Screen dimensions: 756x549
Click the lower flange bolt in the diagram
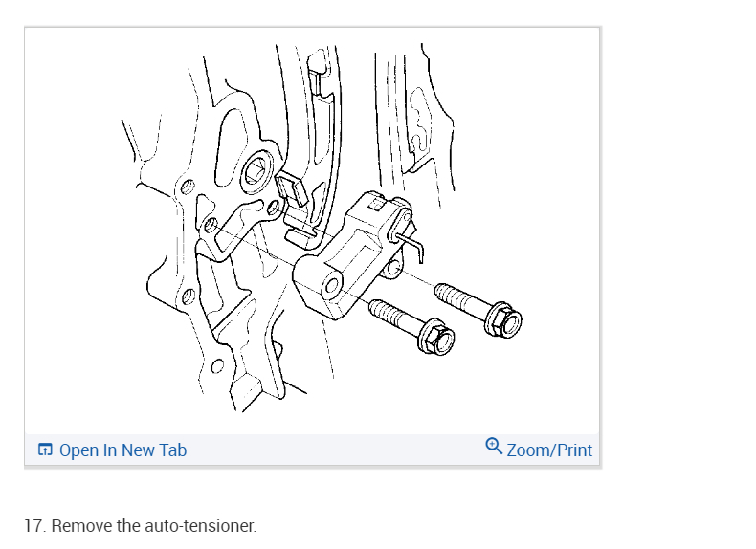411,326
